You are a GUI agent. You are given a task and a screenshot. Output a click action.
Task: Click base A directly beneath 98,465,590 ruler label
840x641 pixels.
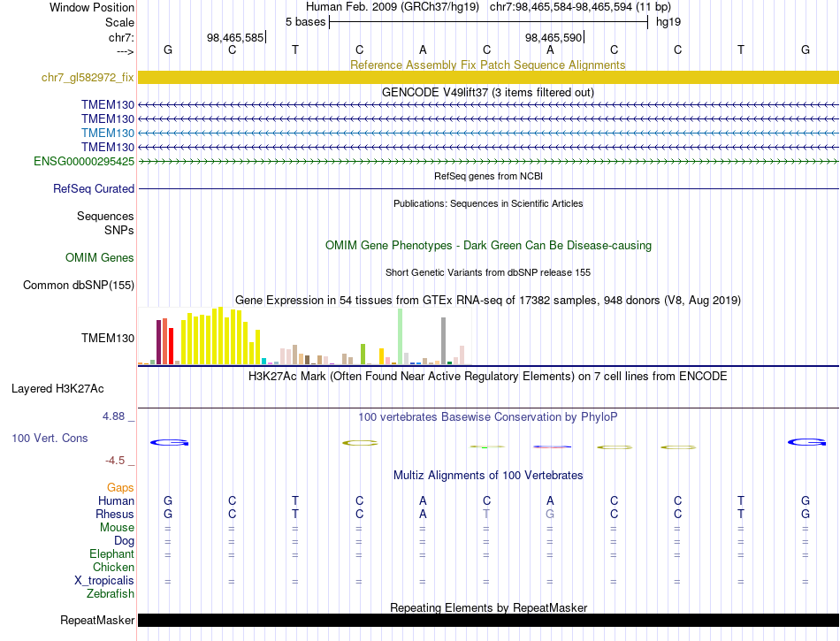tap(550, 50)
